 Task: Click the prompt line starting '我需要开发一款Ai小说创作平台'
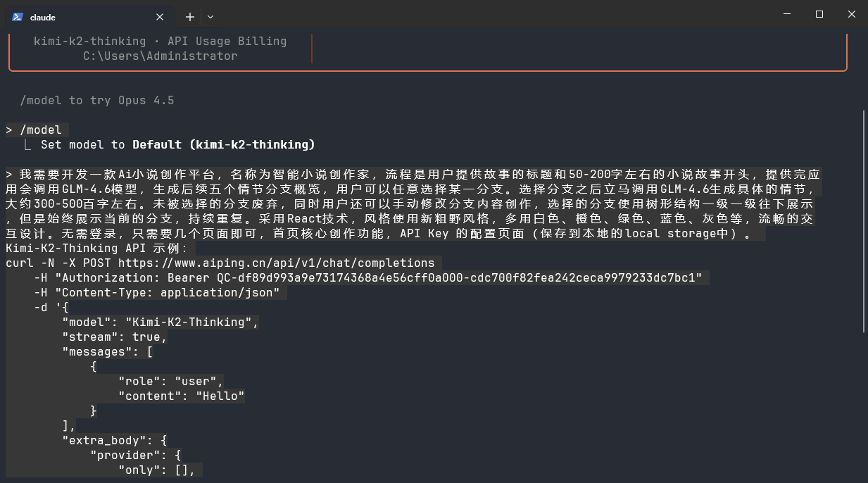[413, 174]
